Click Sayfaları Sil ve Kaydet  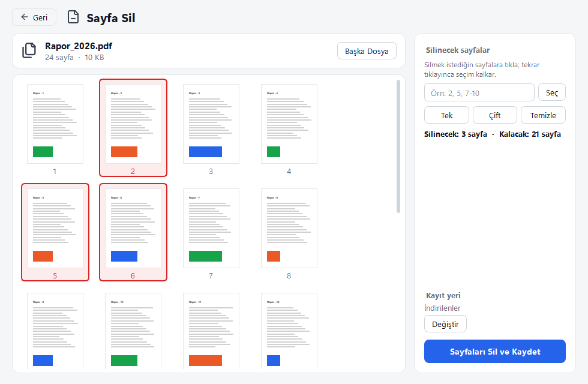pos(494,352)
